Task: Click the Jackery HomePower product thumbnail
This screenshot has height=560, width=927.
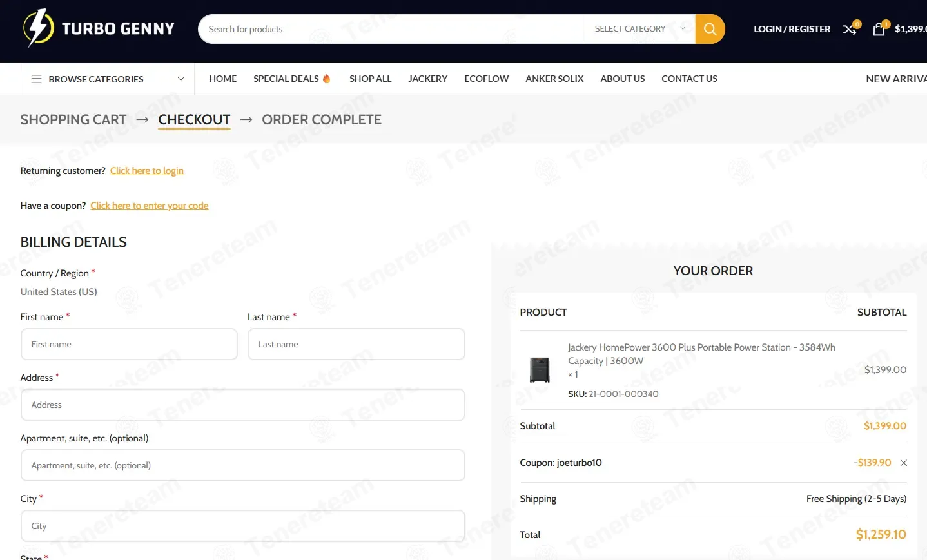Action: (x=540, y=370)
